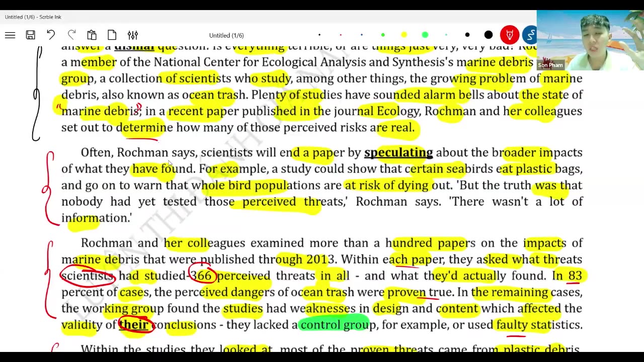Pick the large green highlighter swatch
Viewport: 644px width, 362px height.
pyautogui.click(x=425, y=35)
